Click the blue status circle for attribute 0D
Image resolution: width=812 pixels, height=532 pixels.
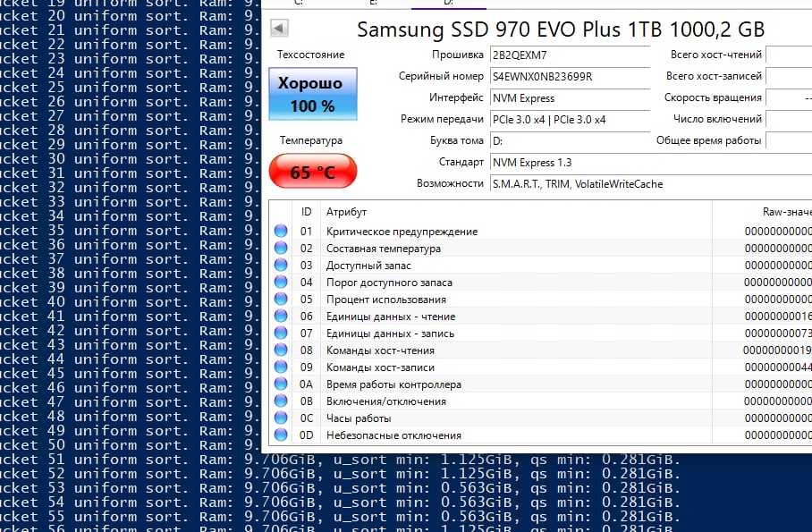click(281, 435)
